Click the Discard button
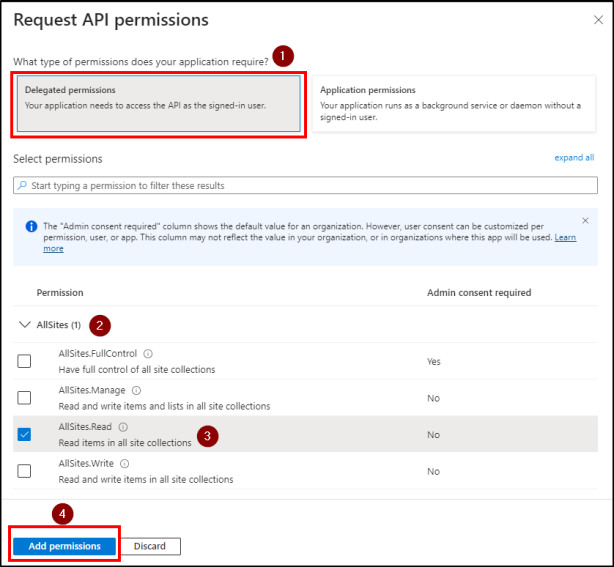 tap(150, 546)
